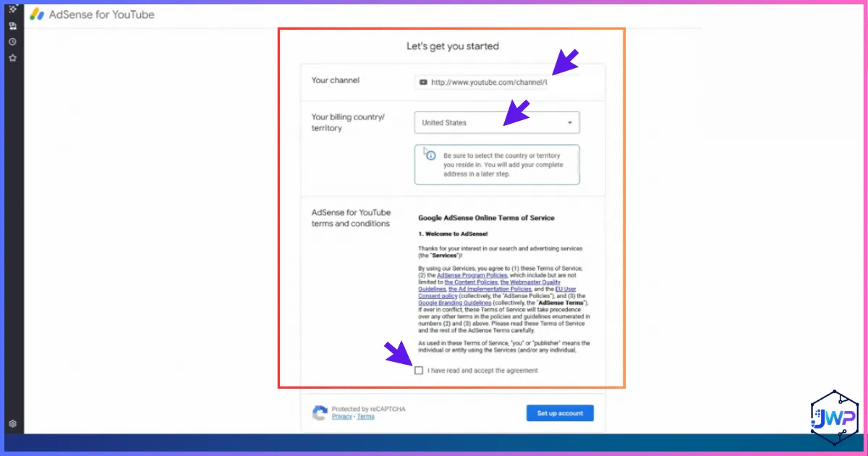Open 'the Content Policies' link
868x456 pixels.
pyautogui.click(x=471, y=282)
